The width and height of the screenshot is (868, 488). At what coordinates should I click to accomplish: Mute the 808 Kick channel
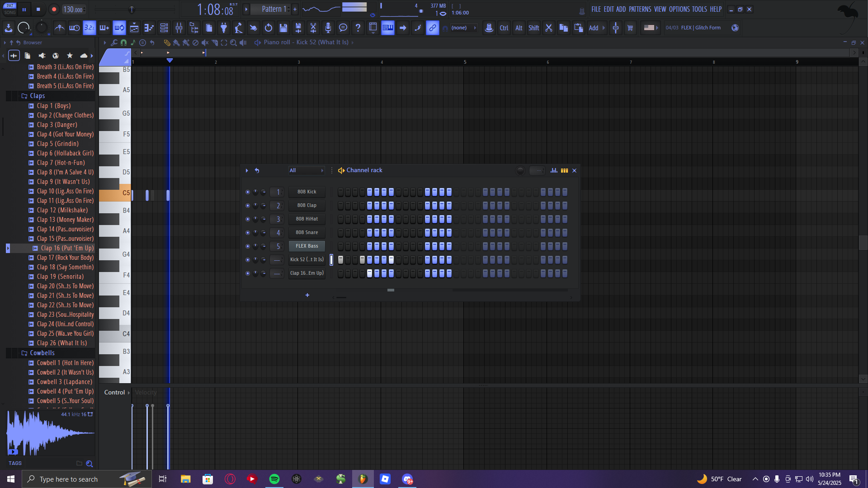247,192
